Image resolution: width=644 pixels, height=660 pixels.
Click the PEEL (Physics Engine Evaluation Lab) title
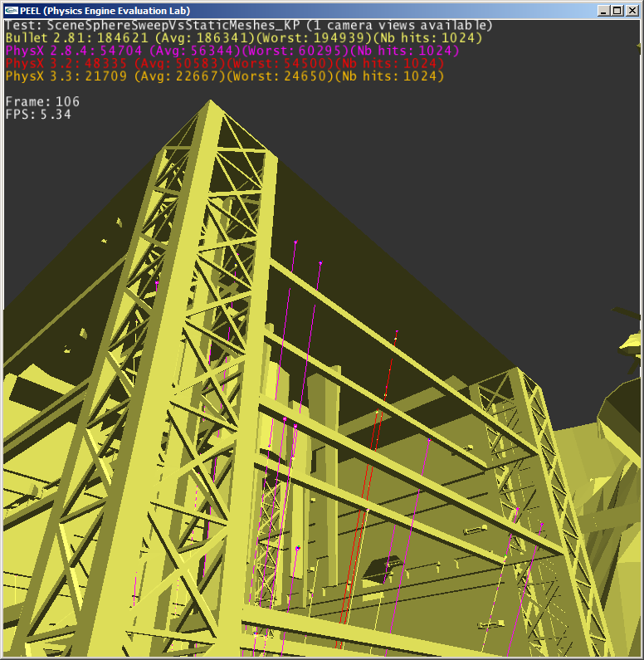tap(105, 11)
